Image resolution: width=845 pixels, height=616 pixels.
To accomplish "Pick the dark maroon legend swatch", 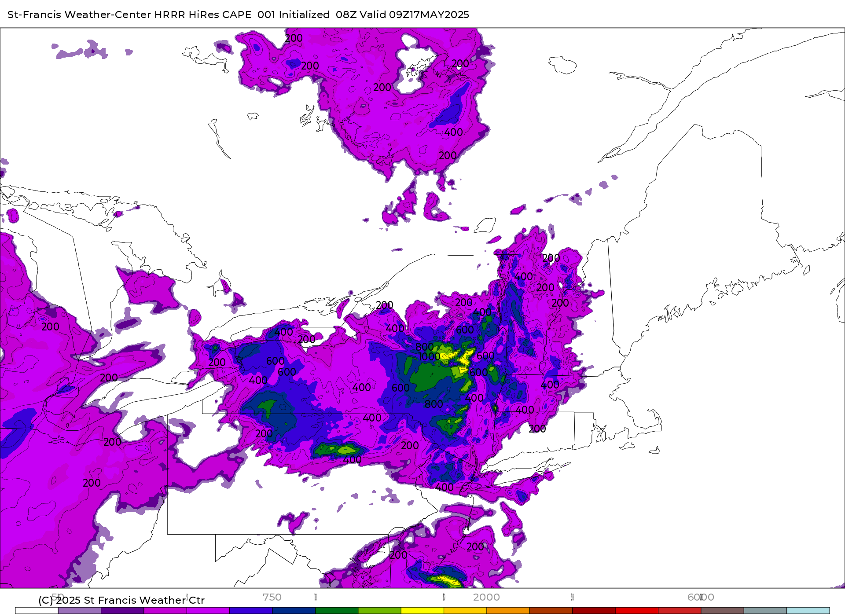I will [594, 611].
